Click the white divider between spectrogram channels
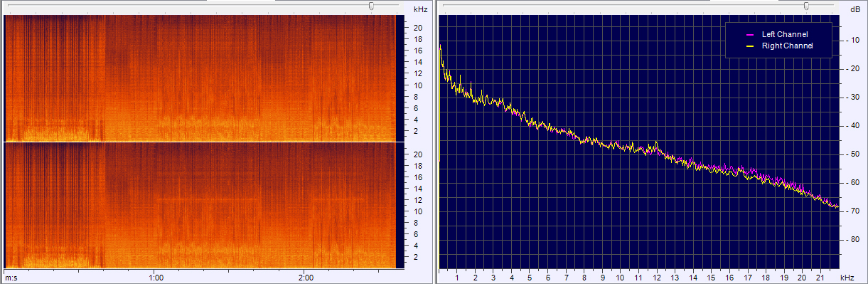This screenshot has width=868, height=284. (x=200, y=142)
